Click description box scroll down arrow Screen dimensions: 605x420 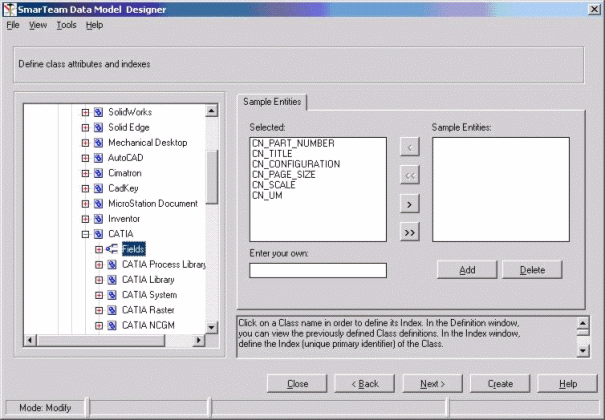tap(583, 351)
